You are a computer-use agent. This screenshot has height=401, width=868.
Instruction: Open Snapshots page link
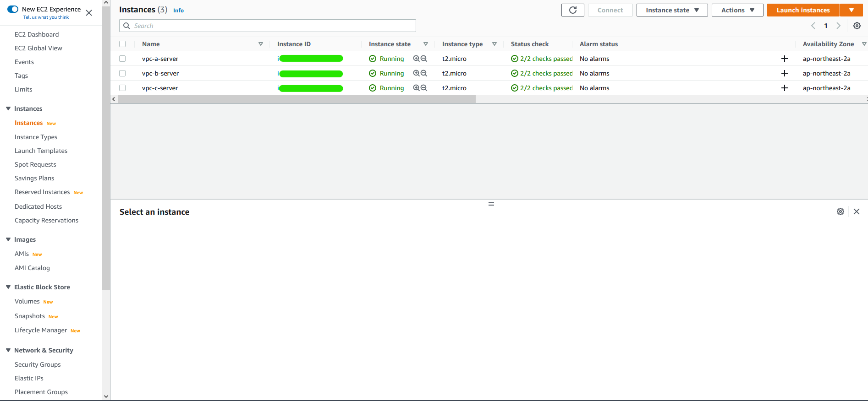tap(30, 316)
